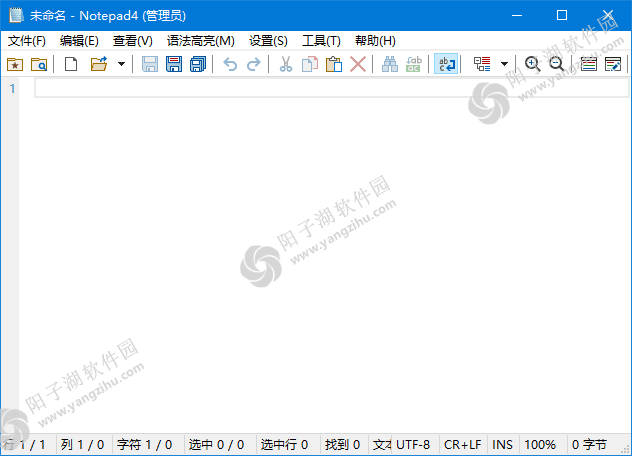Image resolution: width=632 pixels, height=456 pixels.
Task: Expand the open file history dropdown arrow
Action: tap(121, 64)
